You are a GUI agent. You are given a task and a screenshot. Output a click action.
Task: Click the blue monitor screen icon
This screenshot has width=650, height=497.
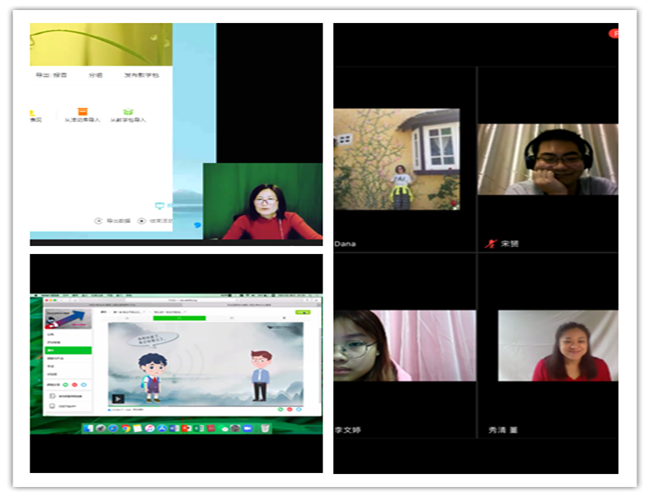coord(158,205)
